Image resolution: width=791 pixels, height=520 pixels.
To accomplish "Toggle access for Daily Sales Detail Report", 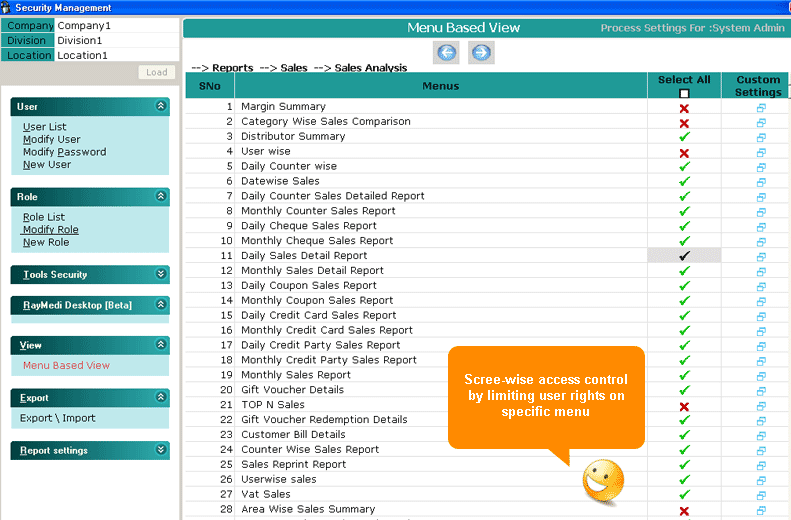I will coord(684,256).
